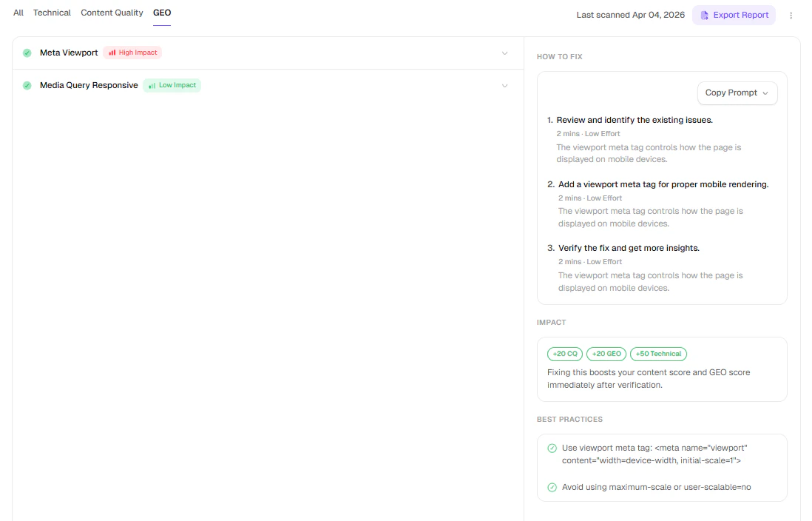Click the High Impact badge
Viewport: 812px width, 521px height.
pos(132,53)
